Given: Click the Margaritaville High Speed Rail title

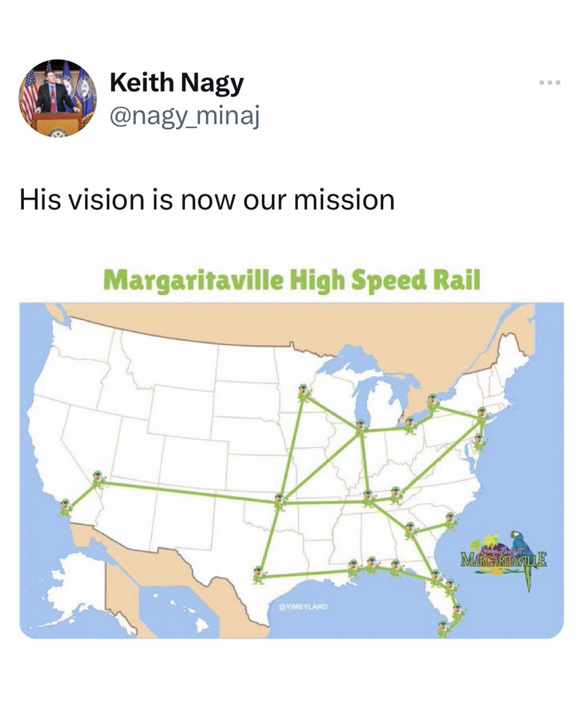Looking at the screenshot, I should pos(292,280).
